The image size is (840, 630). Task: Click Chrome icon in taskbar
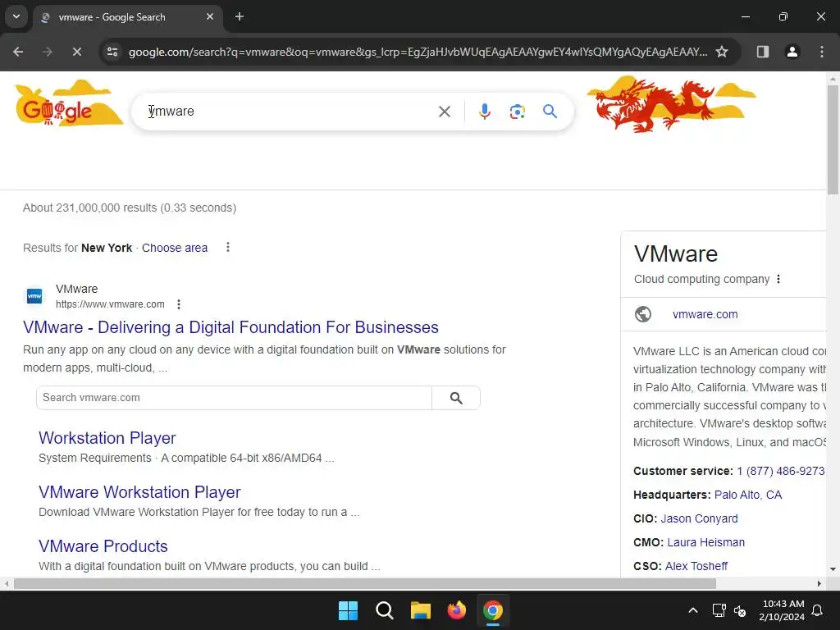493,610
